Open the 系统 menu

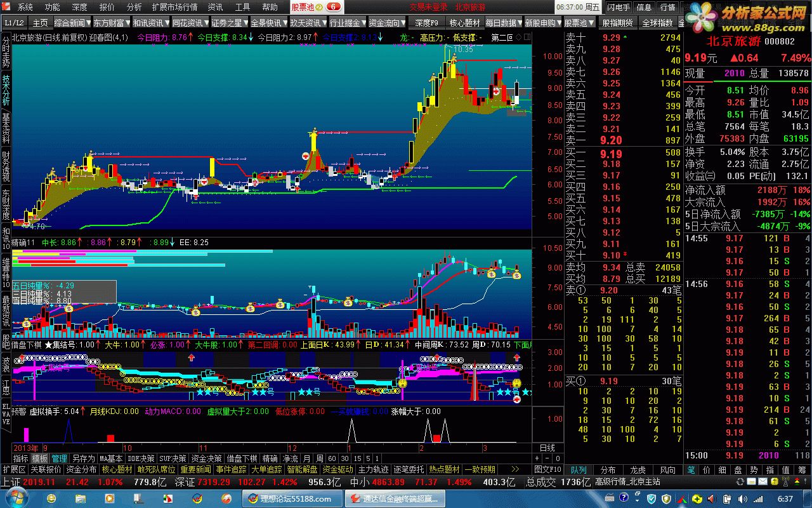[x=25, y=7]
